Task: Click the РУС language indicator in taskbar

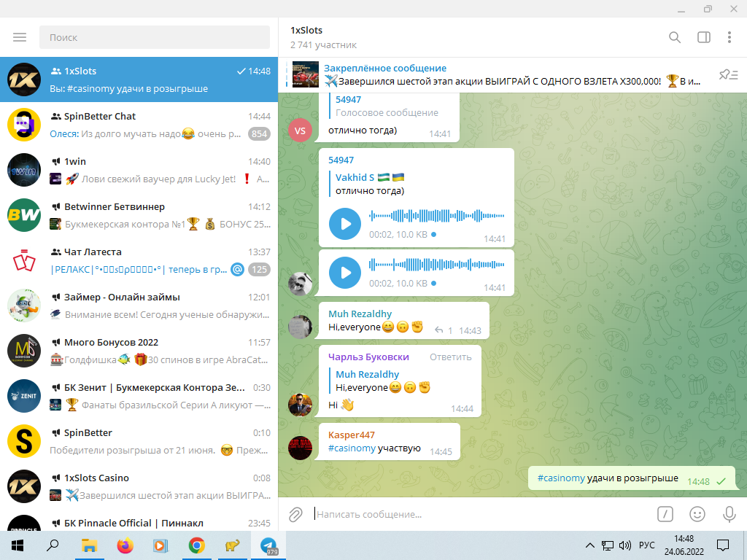Action: pos(646,545)
